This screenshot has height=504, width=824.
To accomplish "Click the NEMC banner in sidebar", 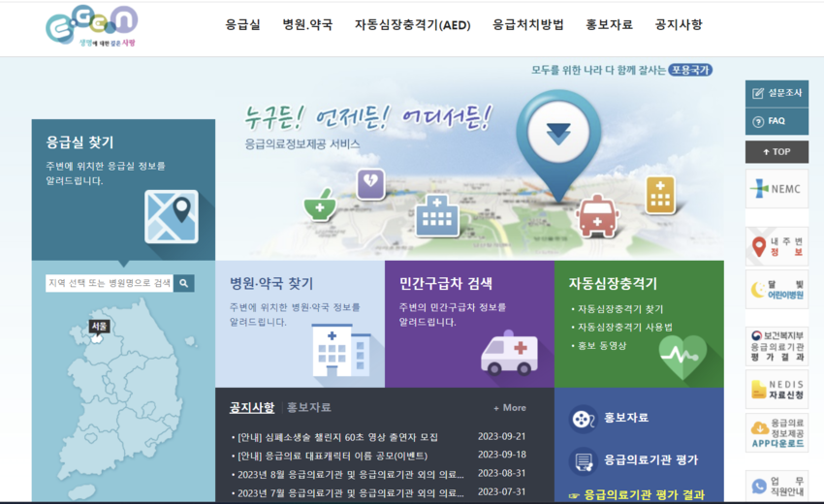I will point(776,189).
